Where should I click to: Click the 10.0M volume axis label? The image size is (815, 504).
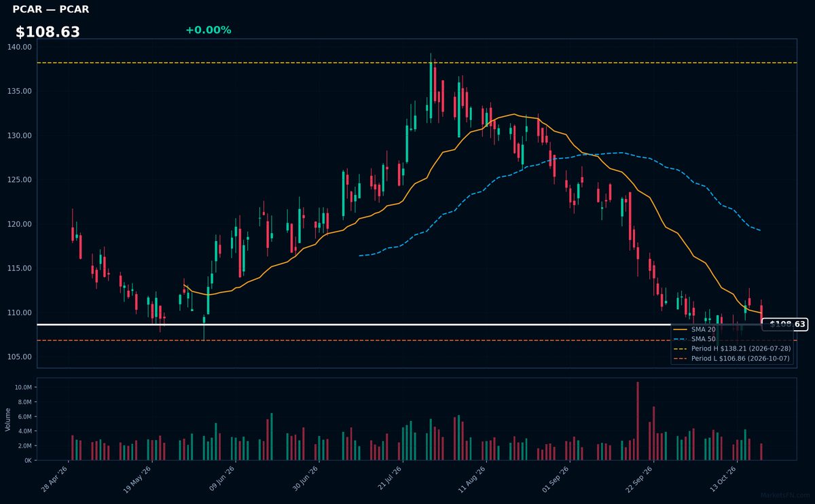pyautogui.click(x=22, y=387)
